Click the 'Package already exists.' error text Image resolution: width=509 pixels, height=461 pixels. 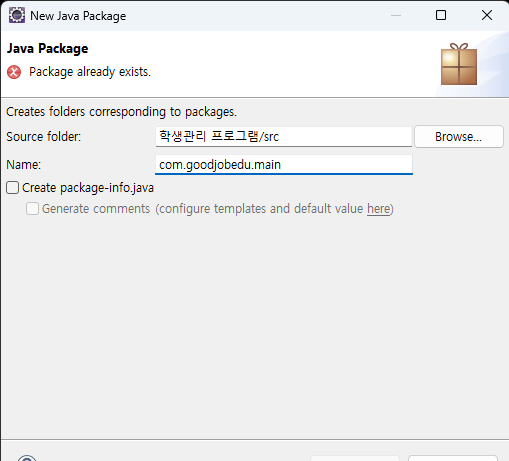click(x=90, y=72)
